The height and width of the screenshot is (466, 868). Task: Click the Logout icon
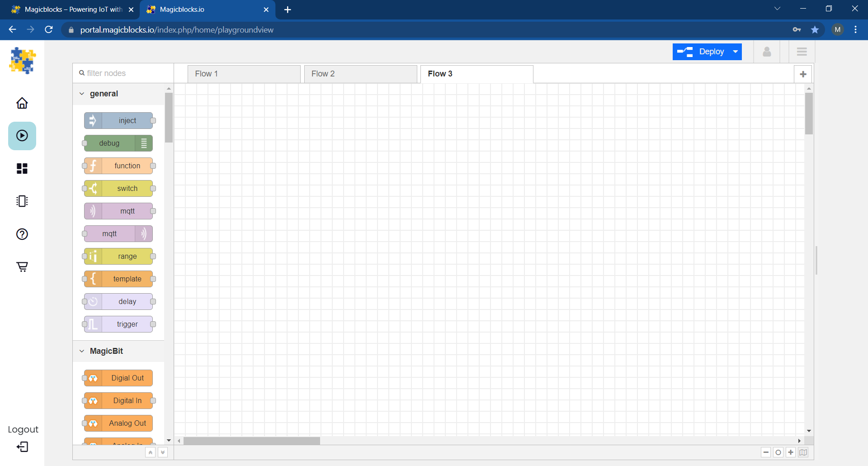[22, 447]
